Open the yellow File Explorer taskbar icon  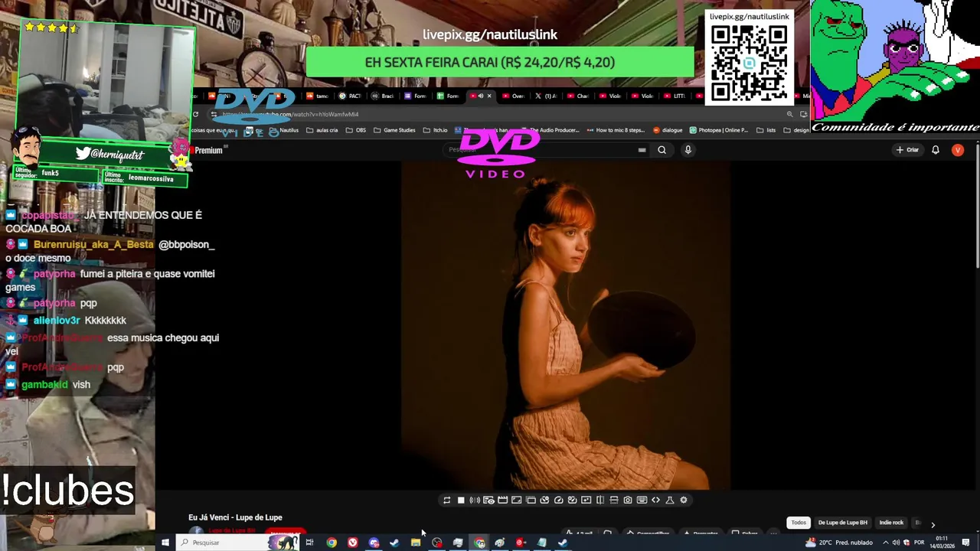pyautogui.click(x=415, y=543)
